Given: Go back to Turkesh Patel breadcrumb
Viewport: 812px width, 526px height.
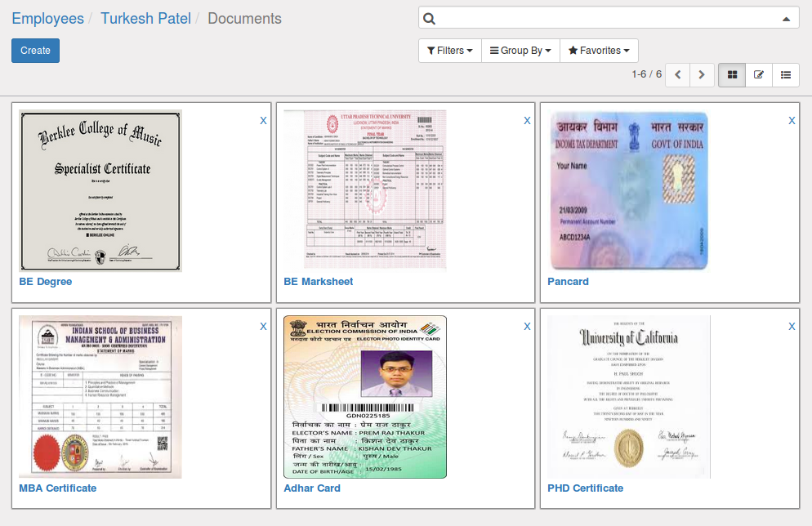Looking at the screenshot, I should 145,18.
